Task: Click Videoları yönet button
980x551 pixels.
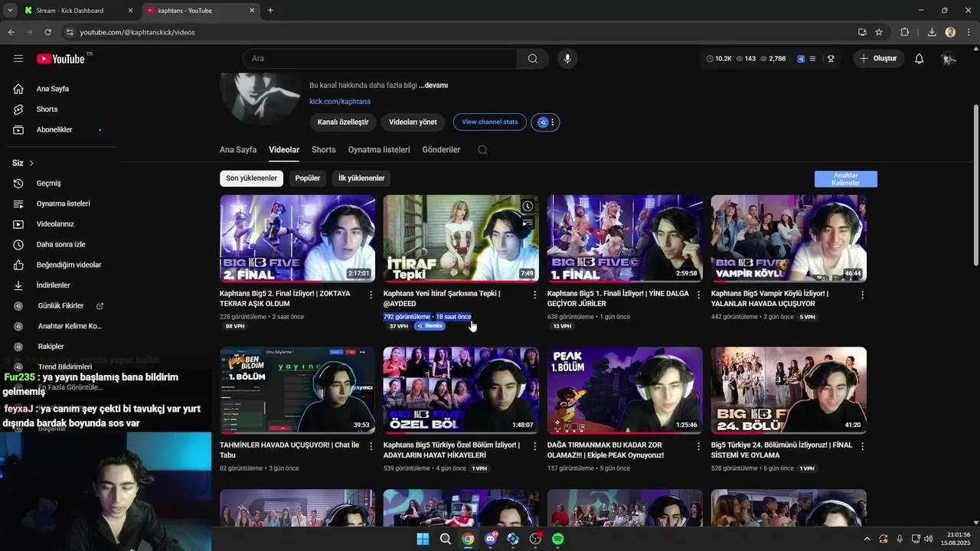Action: pyautogui.click(x=413, y=122)
